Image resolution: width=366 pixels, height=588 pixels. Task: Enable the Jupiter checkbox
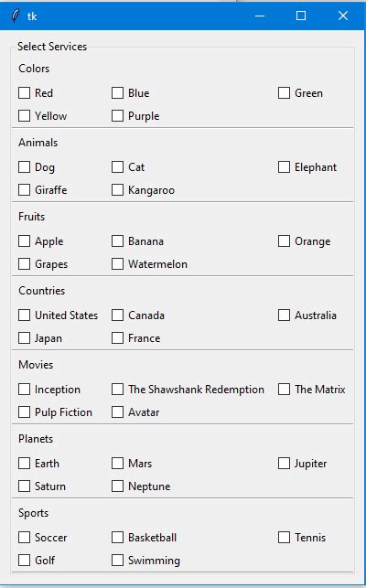coord(285,464)
